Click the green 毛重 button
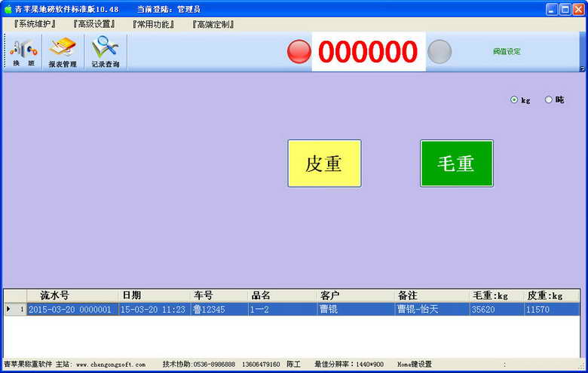 click(457, 164)
